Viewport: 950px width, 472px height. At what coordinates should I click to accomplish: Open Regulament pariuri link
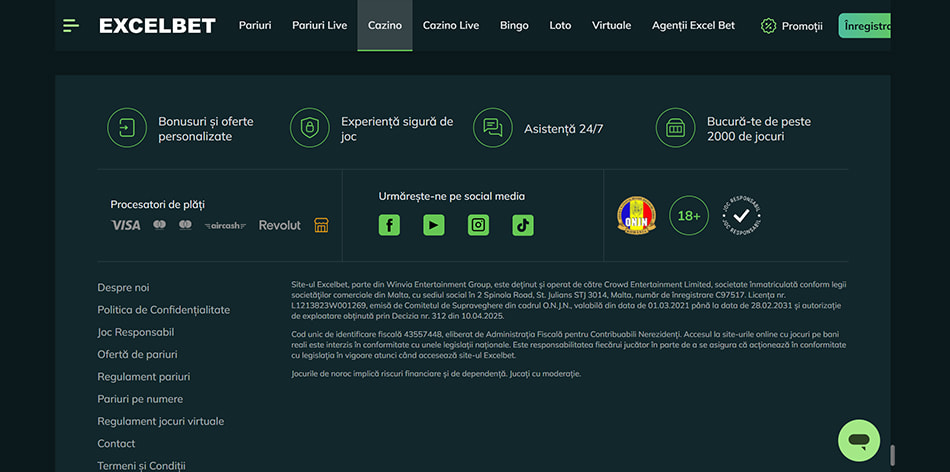click(144, 377)
